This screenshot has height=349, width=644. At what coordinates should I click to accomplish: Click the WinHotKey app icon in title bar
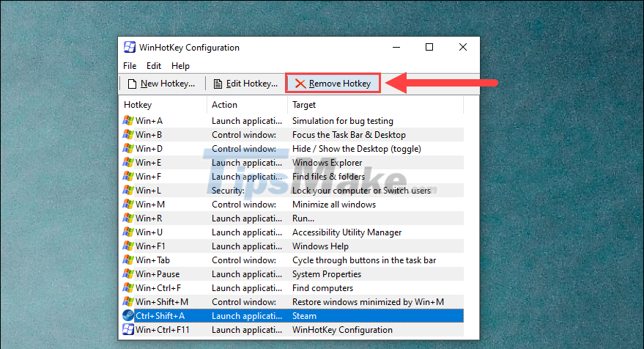(130, 47)
